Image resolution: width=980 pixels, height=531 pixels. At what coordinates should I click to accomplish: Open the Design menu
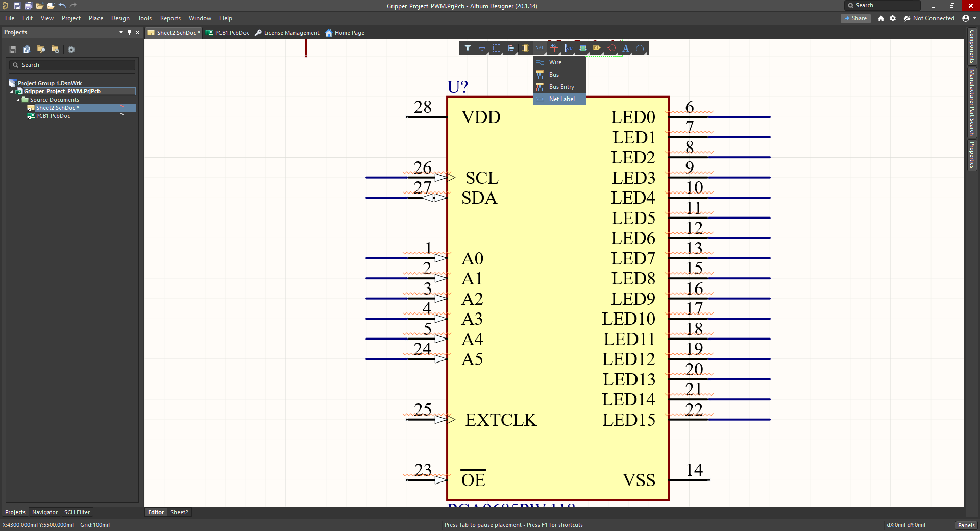click(120, 18)
